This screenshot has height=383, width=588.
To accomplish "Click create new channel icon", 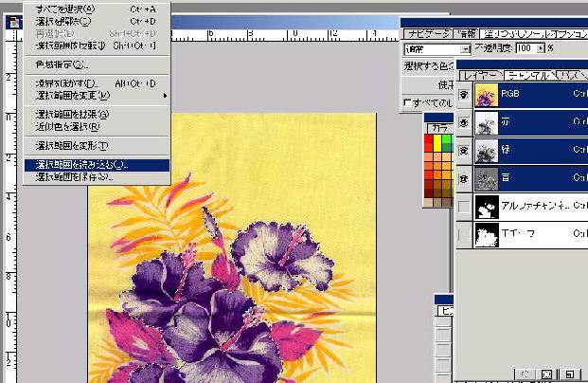I will tap(569, 374).
